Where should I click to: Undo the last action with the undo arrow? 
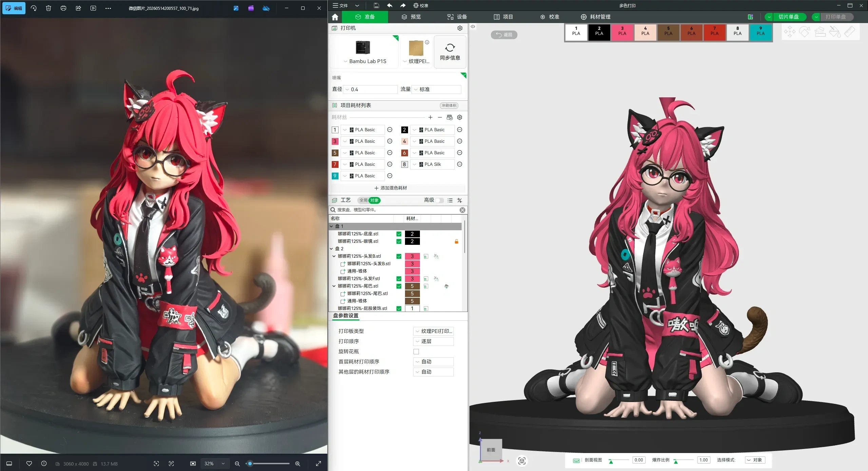click(x=390, y=5)
